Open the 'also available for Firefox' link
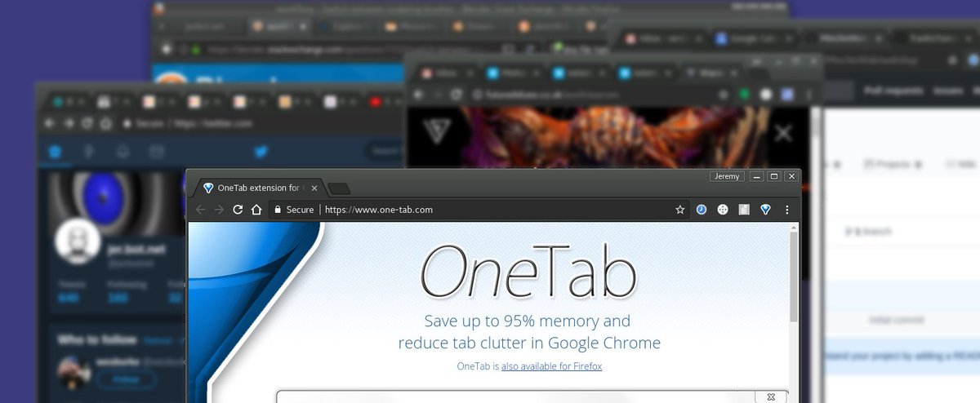This screenshot has width=980, height=403. (551, 366)
